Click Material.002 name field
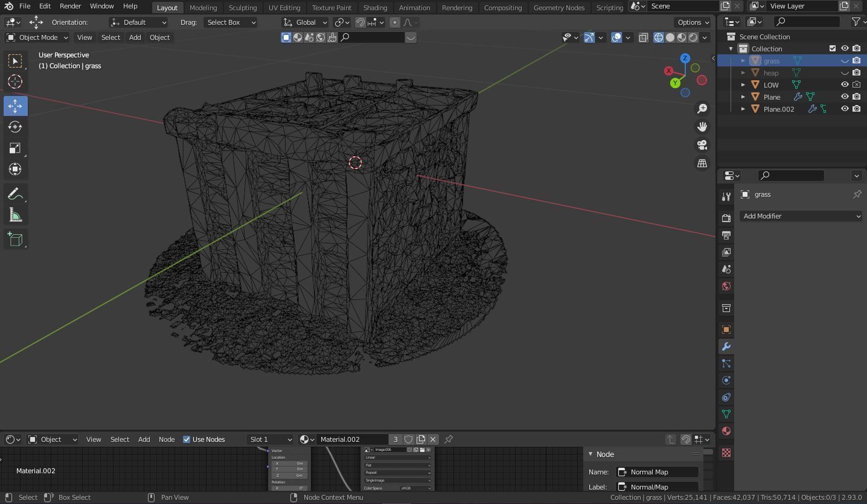Screen dimensions: 867x504 (352, 439)
